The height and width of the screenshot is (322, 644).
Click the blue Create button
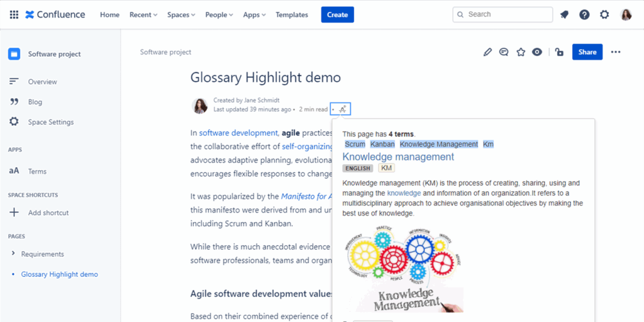point(337,14)
